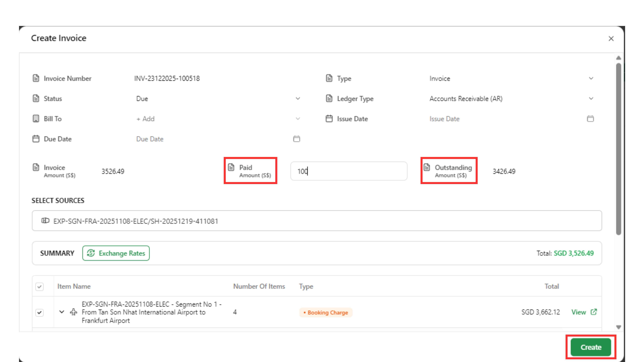Close the Create Invoice dialog
644x362 pixels.
coord(611,39)
